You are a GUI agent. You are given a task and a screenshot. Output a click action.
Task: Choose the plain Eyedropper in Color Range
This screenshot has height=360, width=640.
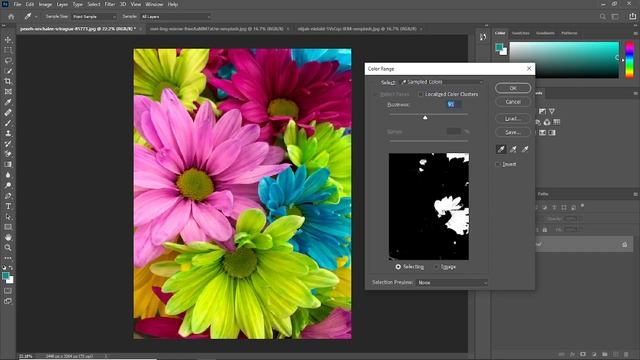(x=501, y=149)
